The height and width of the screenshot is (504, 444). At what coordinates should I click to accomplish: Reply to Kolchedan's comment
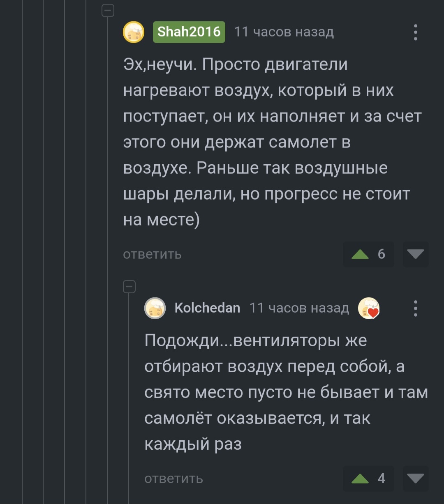pyautogui.click(x=173, y=479)
